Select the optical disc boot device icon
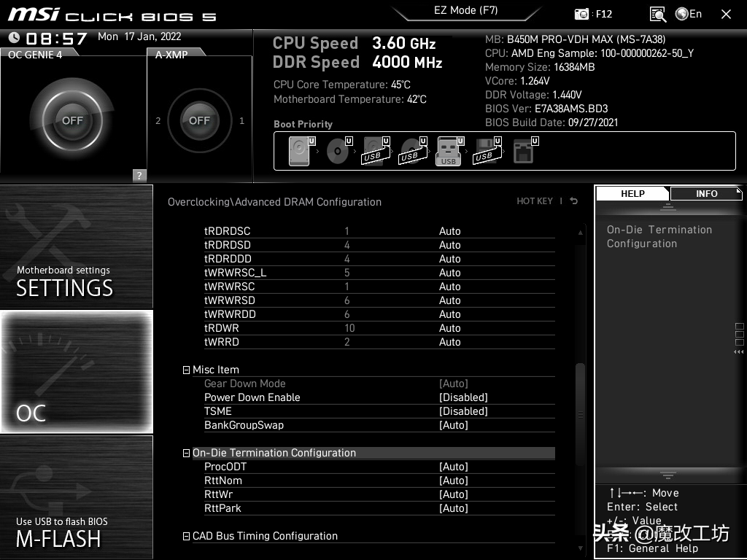The width and height of the screenshot is (747, 560). [x=337, y=152]
